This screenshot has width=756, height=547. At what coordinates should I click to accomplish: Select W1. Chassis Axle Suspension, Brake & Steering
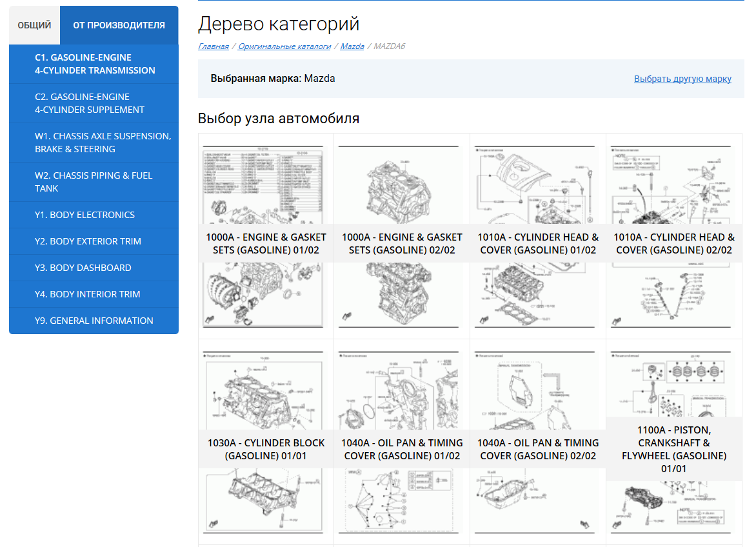(94, 143)
